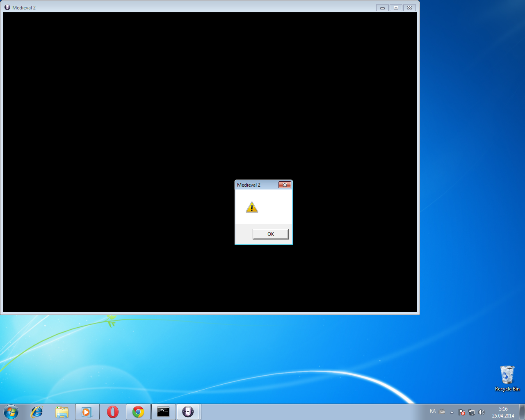Viewport: 525px width, 420px height.
Task: Select the Medieval 2 taskbar button
Action: 188,412
